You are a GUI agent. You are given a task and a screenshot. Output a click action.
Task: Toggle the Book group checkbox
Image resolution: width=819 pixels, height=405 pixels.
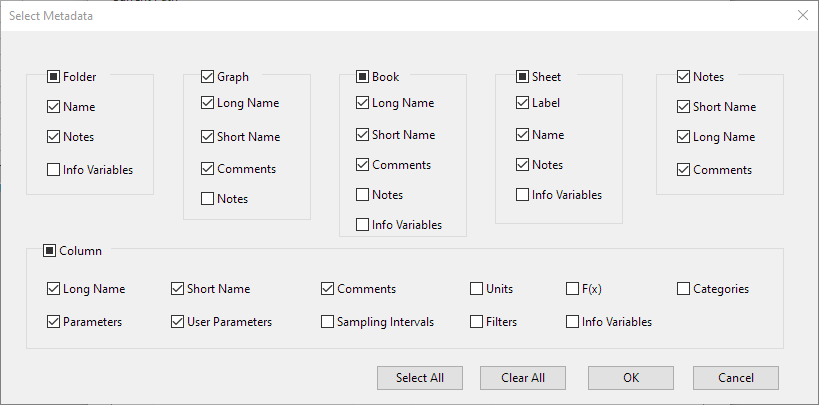point(363,76)
